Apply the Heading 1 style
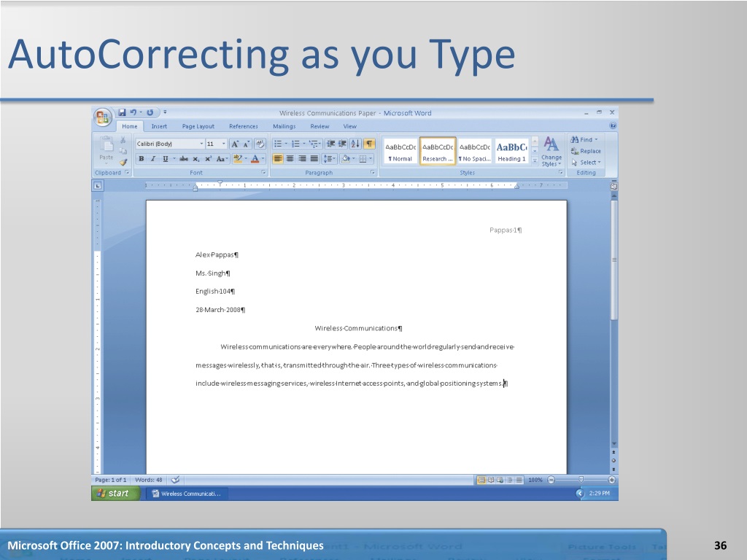 [511, 152]
